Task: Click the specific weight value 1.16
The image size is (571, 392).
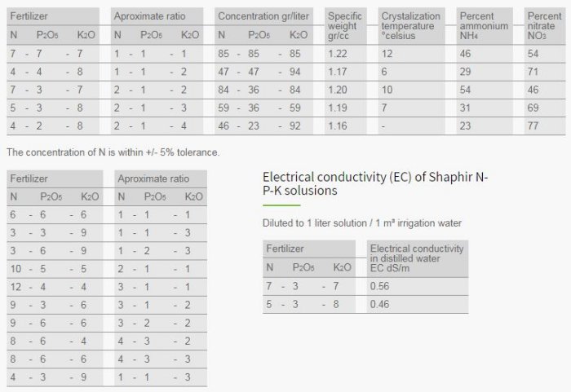Action: 338,126
